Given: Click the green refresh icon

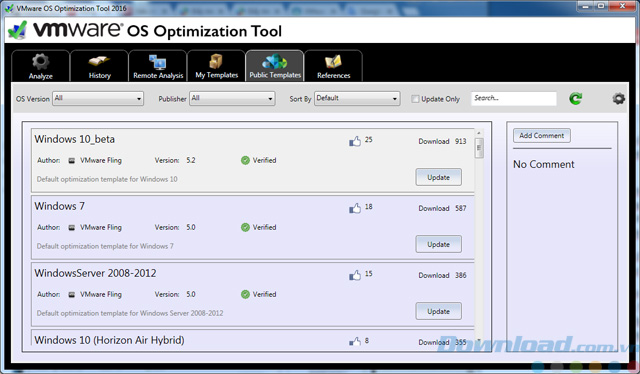Looking at the screenshot, I should (576, 98).
